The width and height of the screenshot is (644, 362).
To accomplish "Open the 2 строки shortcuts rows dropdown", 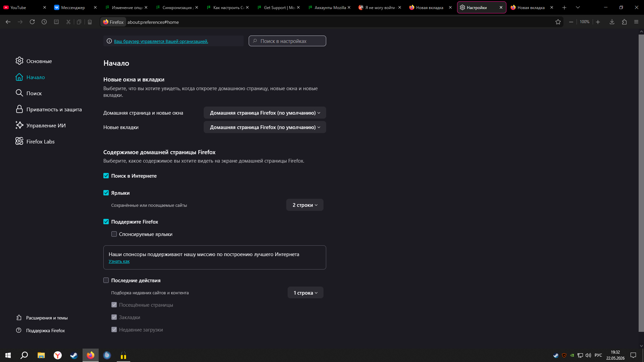I will coord(305,205).
